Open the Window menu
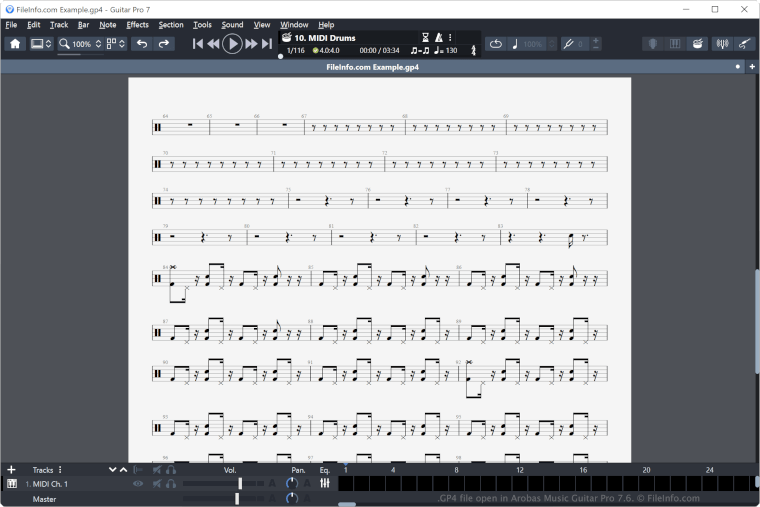The image size is (760, 507). (294, 25)
